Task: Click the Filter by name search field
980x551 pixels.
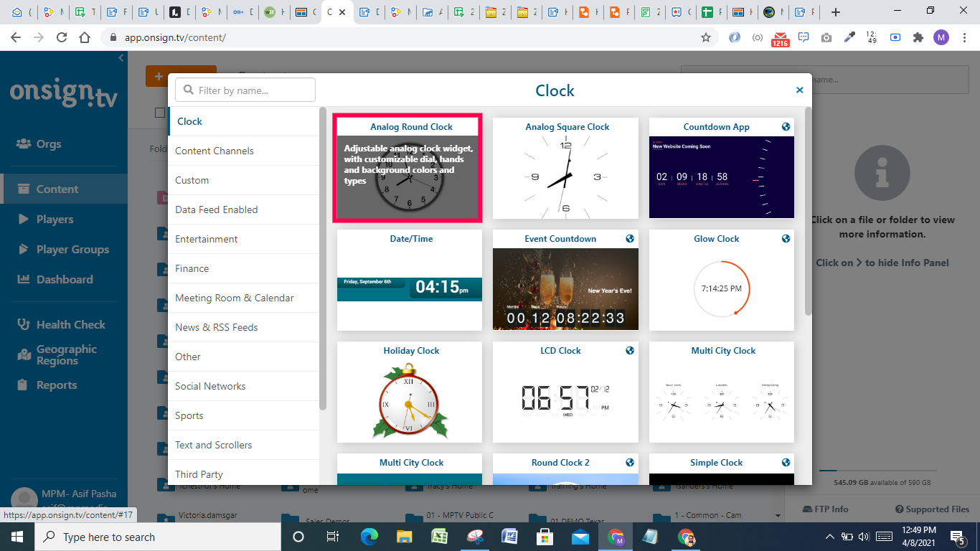Action: pos(245,90)
